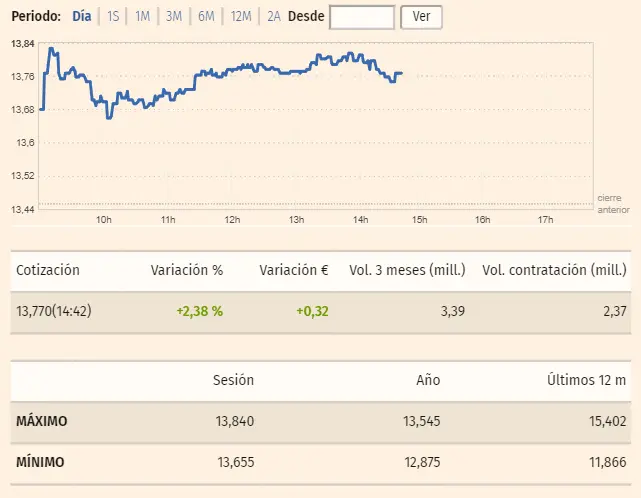Click the Últimos 12 m column header

[588, 380]
